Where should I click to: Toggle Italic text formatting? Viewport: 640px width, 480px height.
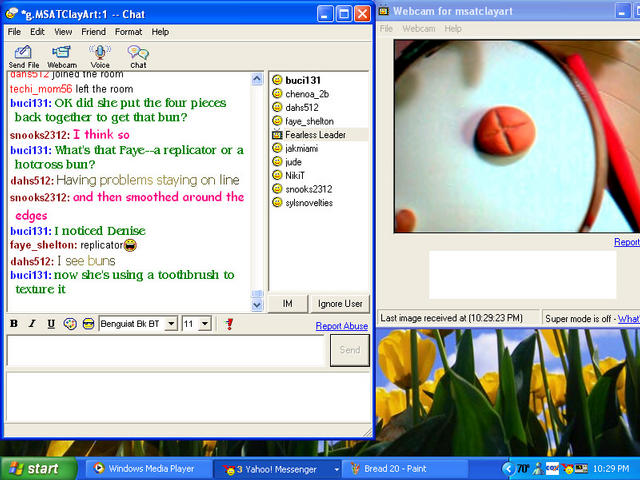click(x=32, y=324)
